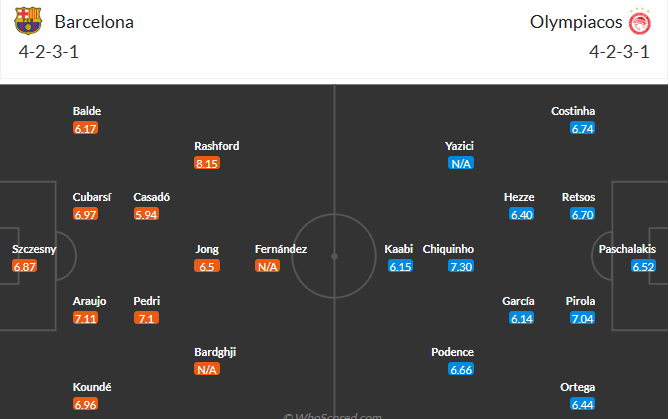The width and height of the screenshot is (669, 419).
Task: Open the Olympiacos team name link
Action: click(x=569, y=21)
